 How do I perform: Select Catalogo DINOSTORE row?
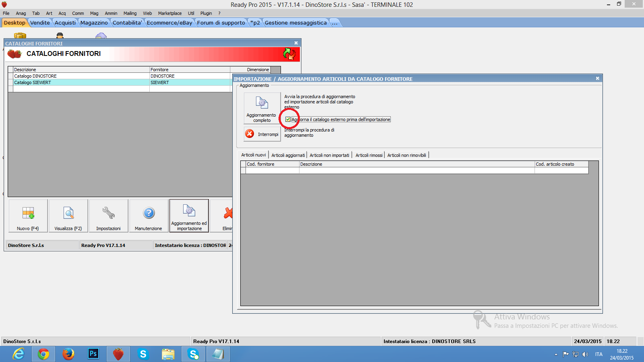point(121,76)
